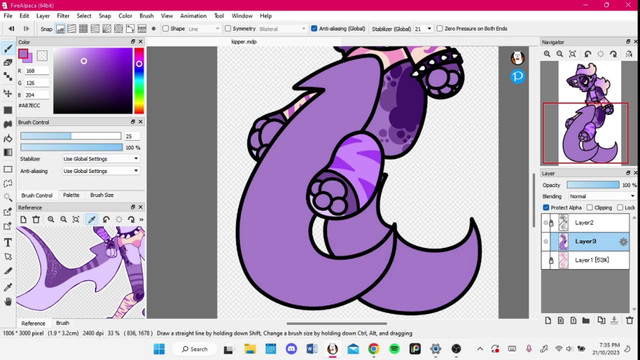640x360 pixels.
Task: Open the Shape type dropdown
Action: point(204,29)
